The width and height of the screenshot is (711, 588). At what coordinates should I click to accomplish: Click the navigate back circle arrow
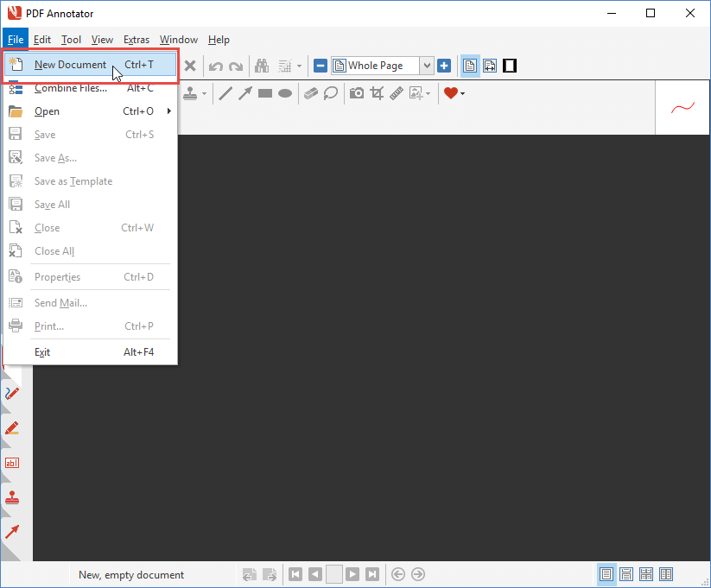tap(398, 574)
